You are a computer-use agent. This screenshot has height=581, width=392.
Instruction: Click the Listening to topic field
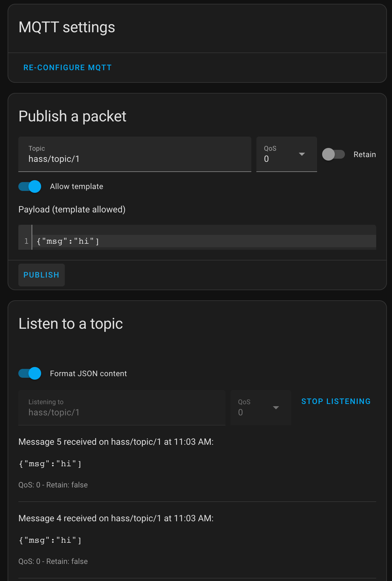pyautogui.click(x=122, y=412)
